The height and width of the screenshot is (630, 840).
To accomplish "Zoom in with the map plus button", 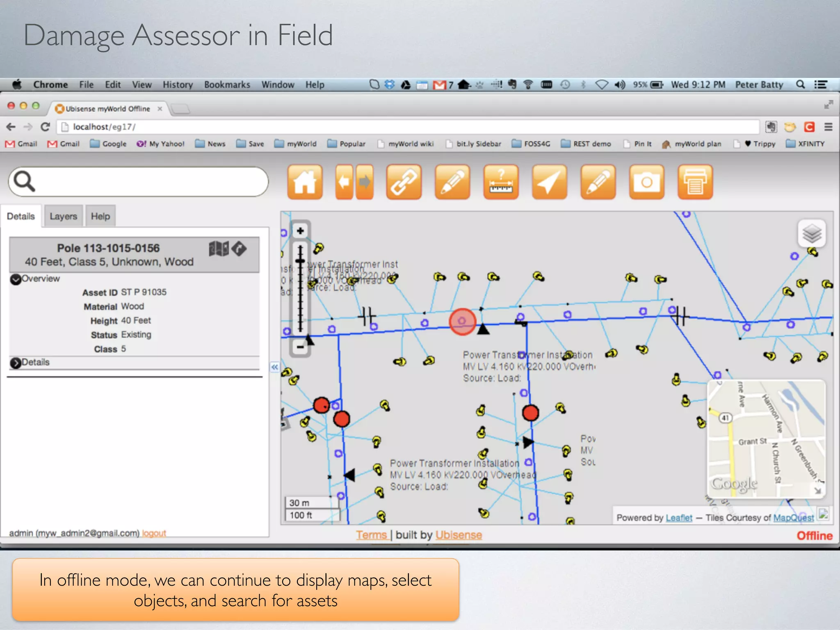I will coord(300,231).
